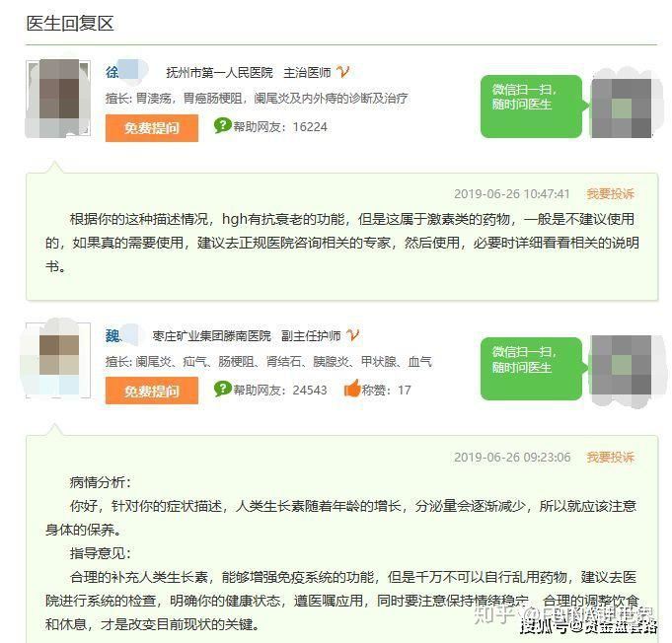
Task: Click the first doctor's WeChat QR code
Action: click(x=622, y=107)
